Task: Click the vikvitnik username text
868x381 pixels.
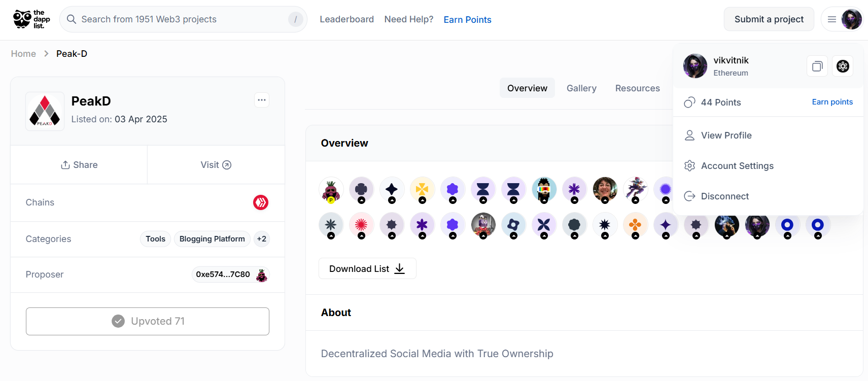Action: tap(731, 60)
